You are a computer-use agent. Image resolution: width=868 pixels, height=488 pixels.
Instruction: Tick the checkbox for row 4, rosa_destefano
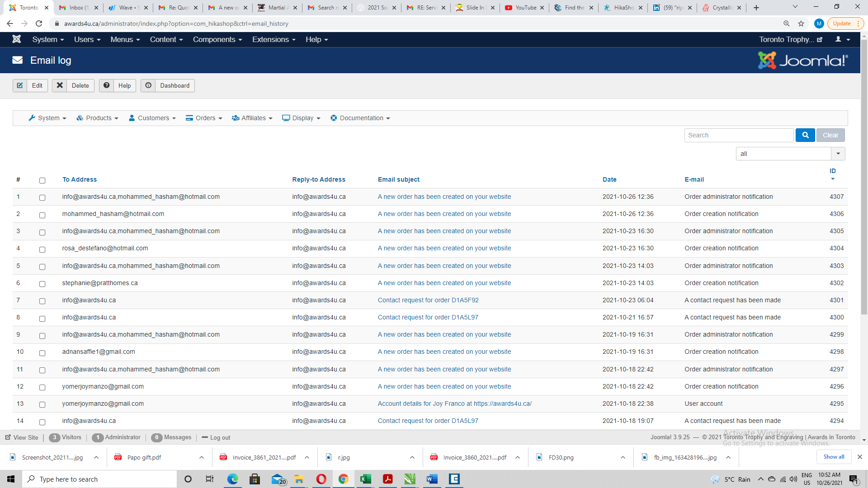[x=42, y=249]
